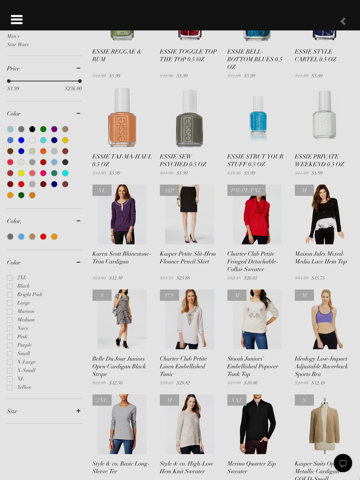Select the yellow color swatch
This screenshot has width=360, height=480.
[x=21, y=173]
